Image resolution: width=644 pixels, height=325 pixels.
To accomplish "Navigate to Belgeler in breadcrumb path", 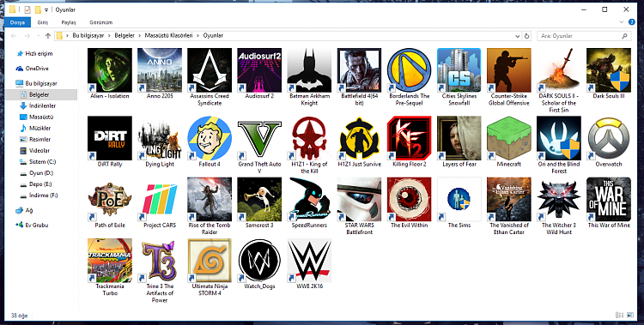I will [125, 36].
